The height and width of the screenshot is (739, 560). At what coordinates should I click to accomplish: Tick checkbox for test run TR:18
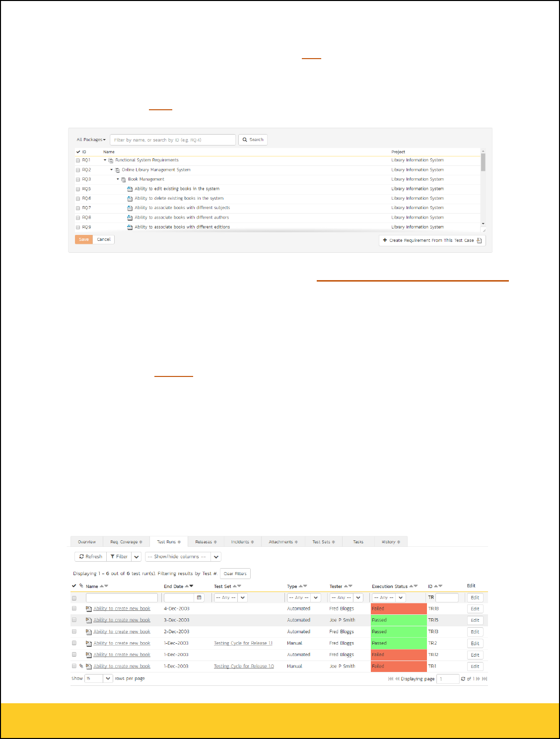pos(74,608)
